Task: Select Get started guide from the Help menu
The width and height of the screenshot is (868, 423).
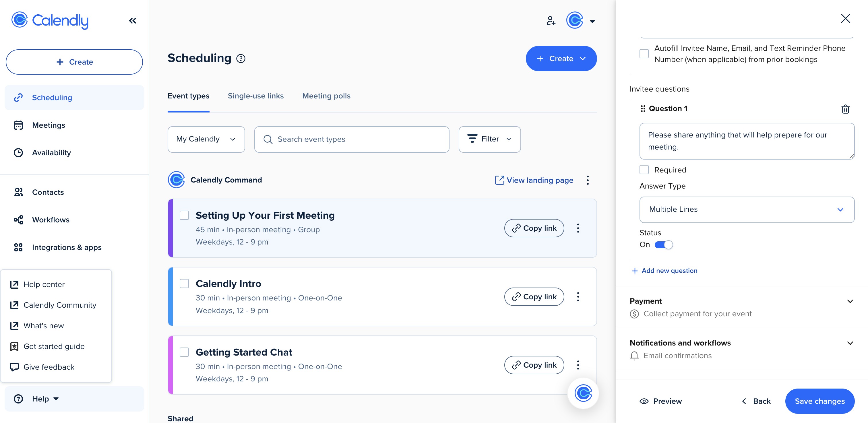Action: (x=54, y=346)
